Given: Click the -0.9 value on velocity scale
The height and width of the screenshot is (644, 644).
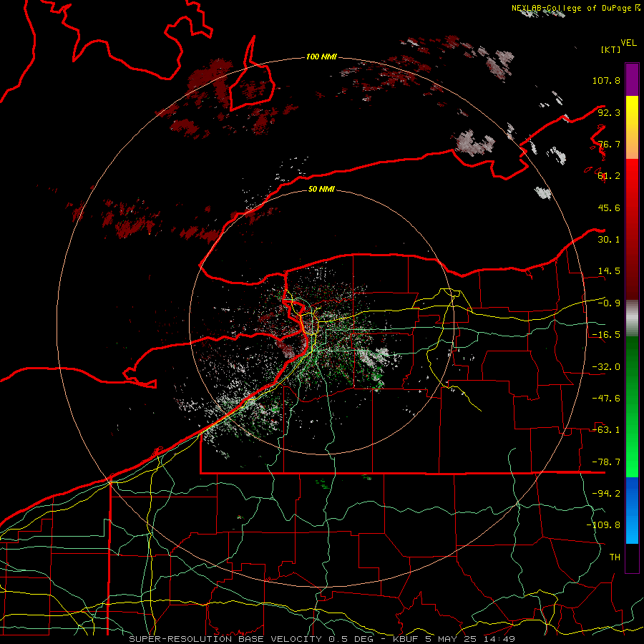Looking at the screenshot, I should click(x=609, y=303).
